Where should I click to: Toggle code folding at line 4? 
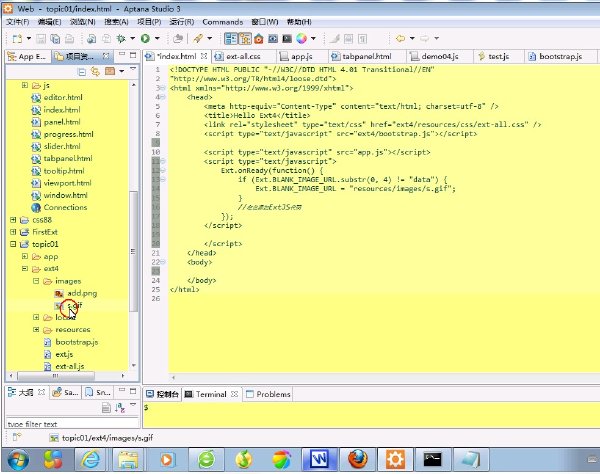pos(163,97)
